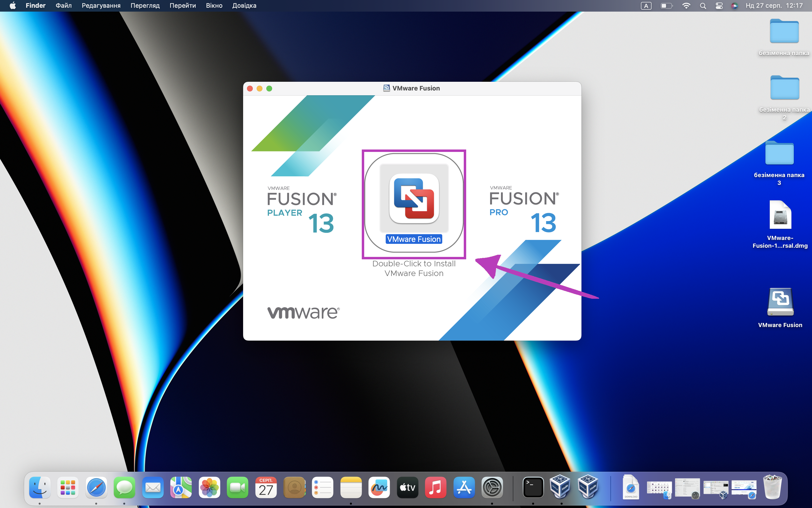
Task: Open the VirtualBox icon next to Terminal
Action: pos(560,487)
